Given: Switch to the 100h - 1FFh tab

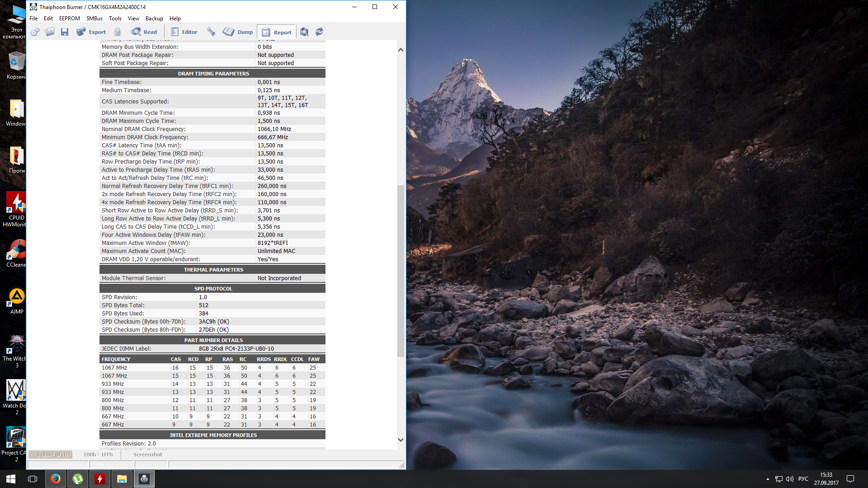Looking at the screenshot, I should pos(98,455).
